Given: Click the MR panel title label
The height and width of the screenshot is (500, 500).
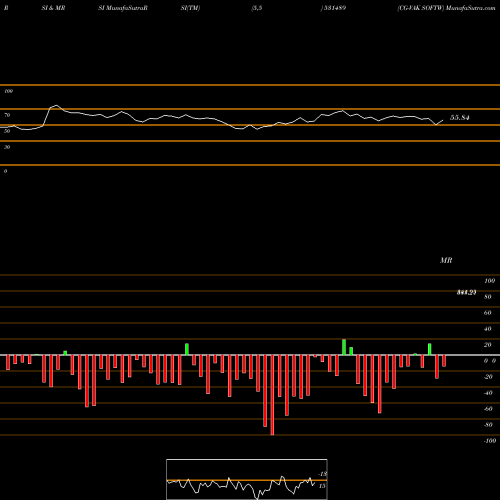Looking at the screenshot, I should point(446,260).
